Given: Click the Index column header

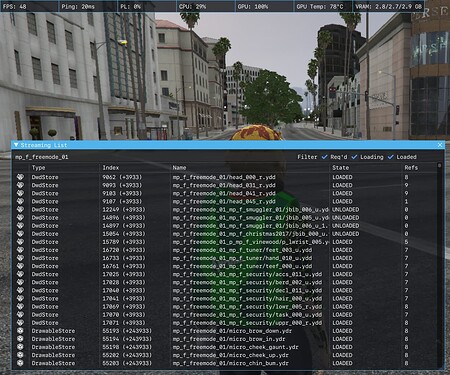Looking at the screenshot, I should pos(111,168).
